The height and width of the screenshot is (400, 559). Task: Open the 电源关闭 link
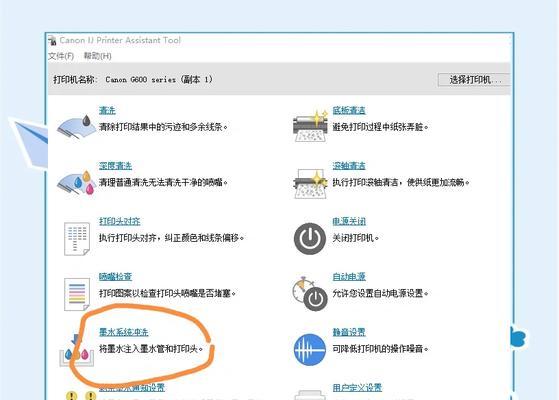click(x=349, y=221)
